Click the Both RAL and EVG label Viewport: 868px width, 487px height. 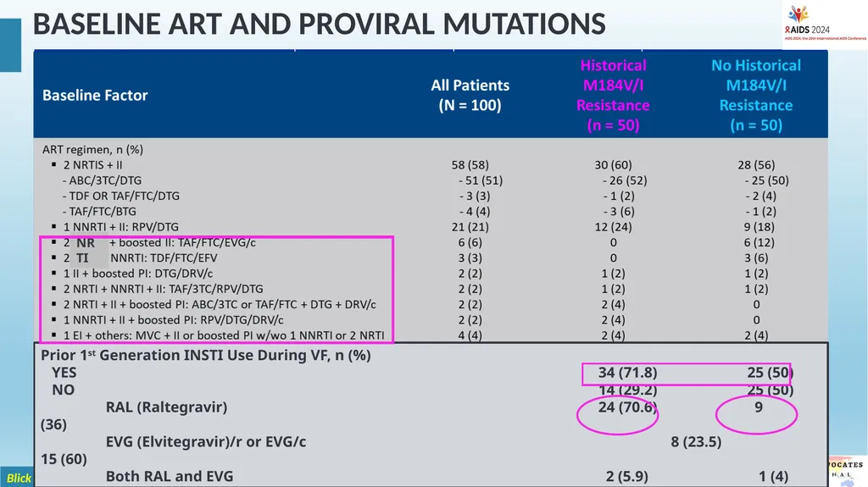coord(170,477)
